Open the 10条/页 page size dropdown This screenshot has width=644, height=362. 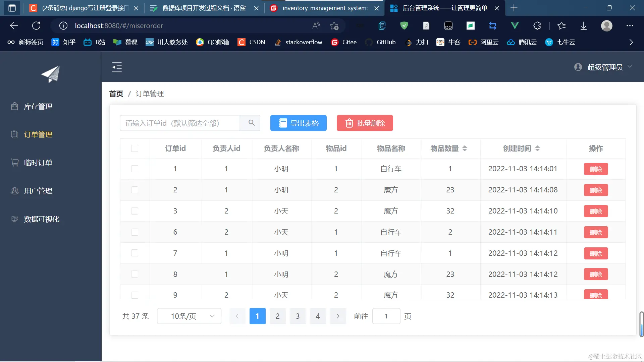point(189,316)
